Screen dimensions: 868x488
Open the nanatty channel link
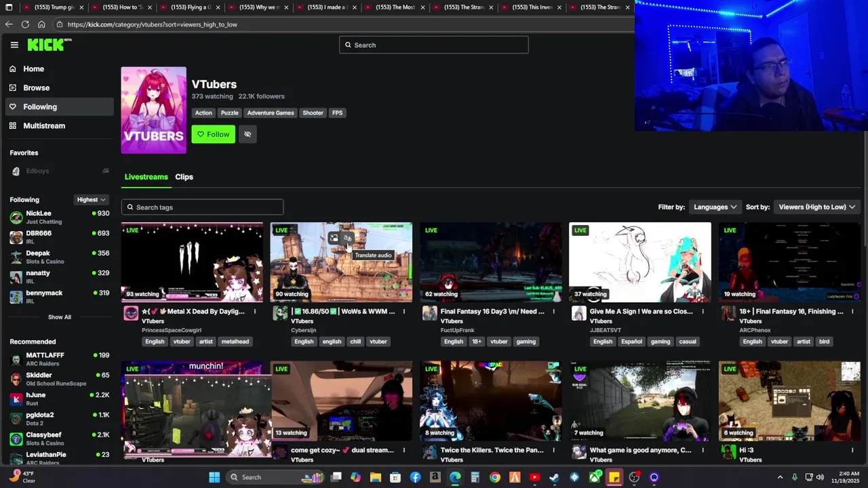60,277
